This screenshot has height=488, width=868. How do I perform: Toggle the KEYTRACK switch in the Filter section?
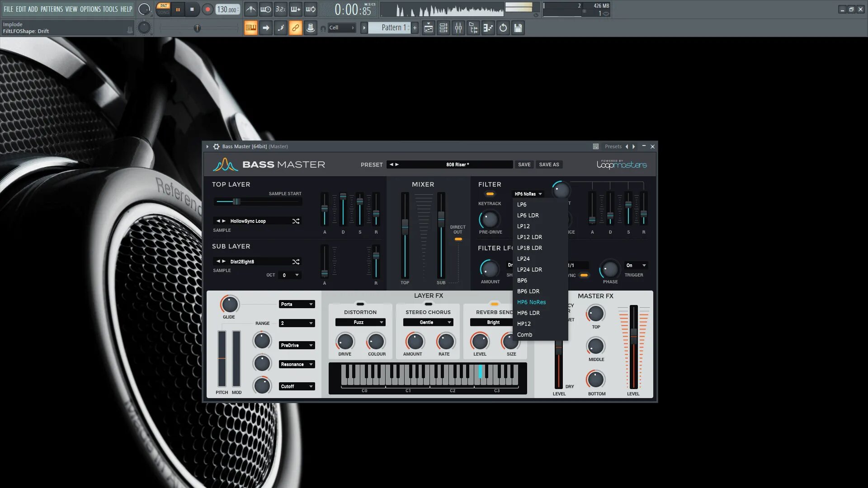pyautogui.click(x=490, y=193)
